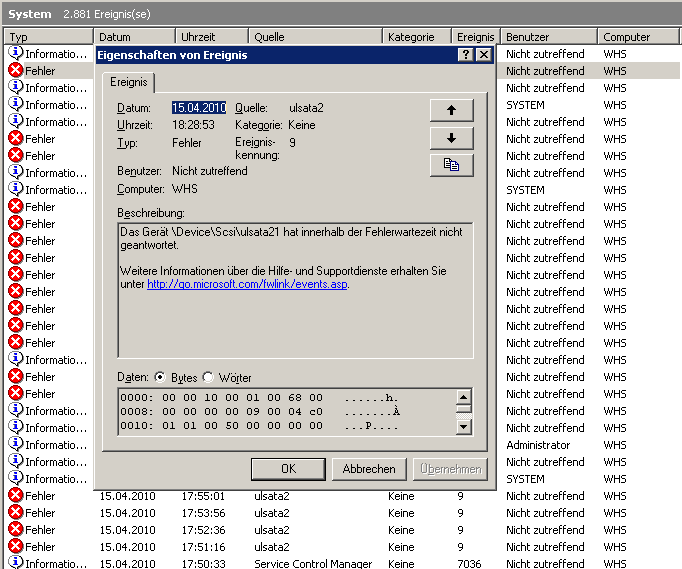This screenshot has height=569, width=682.
Task: Click error icon of the 17:55:01 event
Action: pyautogui.click(x=16, y=495)
